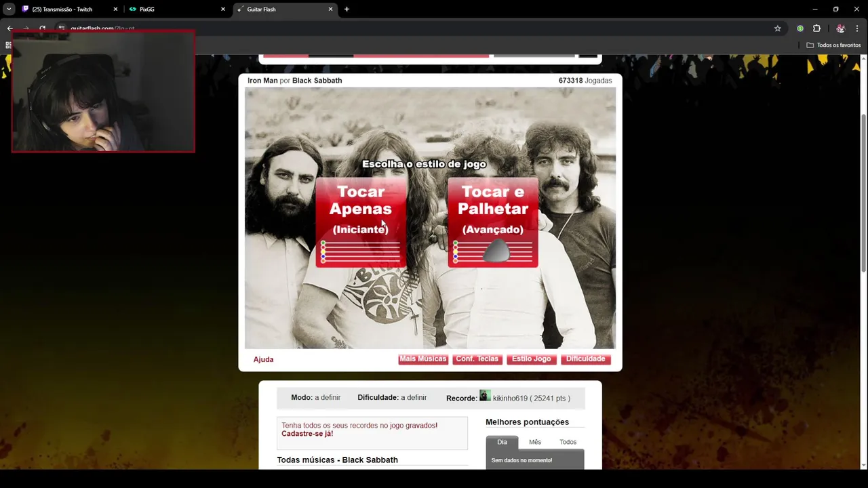Image resolution: width=868 pixels, height=488 pixels.
Task: Open the Ajuda help link
Action: 263,359
